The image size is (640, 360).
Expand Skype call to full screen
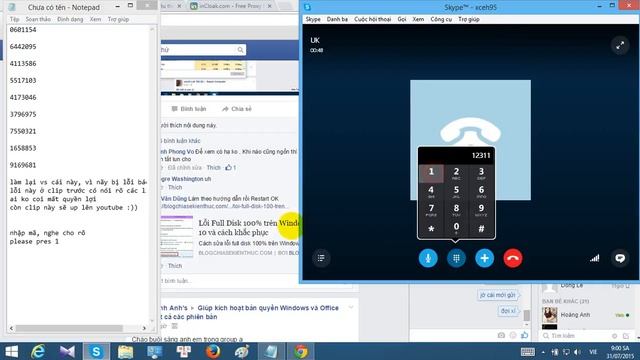coord(620,45)
